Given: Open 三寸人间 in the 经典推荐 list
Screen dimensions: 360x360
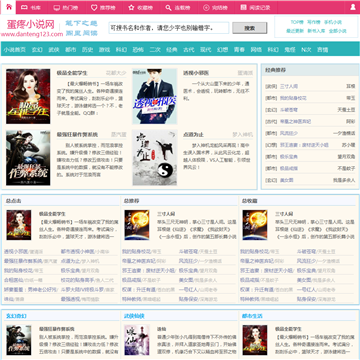Looking at the screenshot, I should [289, 86].
